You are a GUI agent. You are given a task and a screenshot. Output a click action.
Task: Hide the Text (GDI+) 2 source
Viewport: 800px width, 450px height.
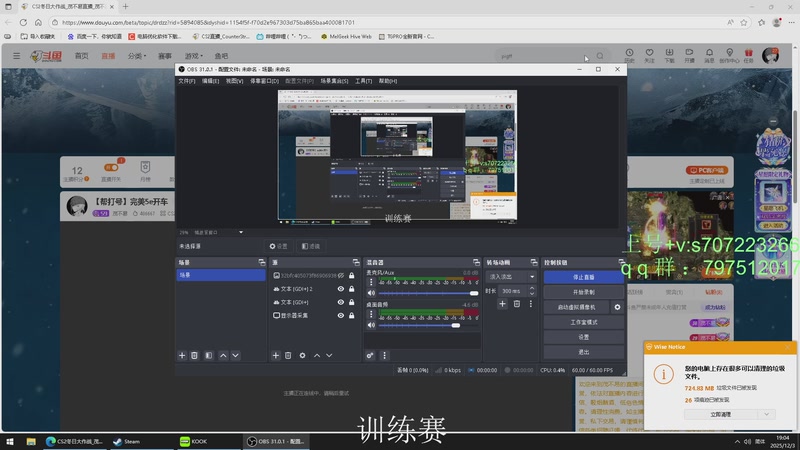pos(341,289)
